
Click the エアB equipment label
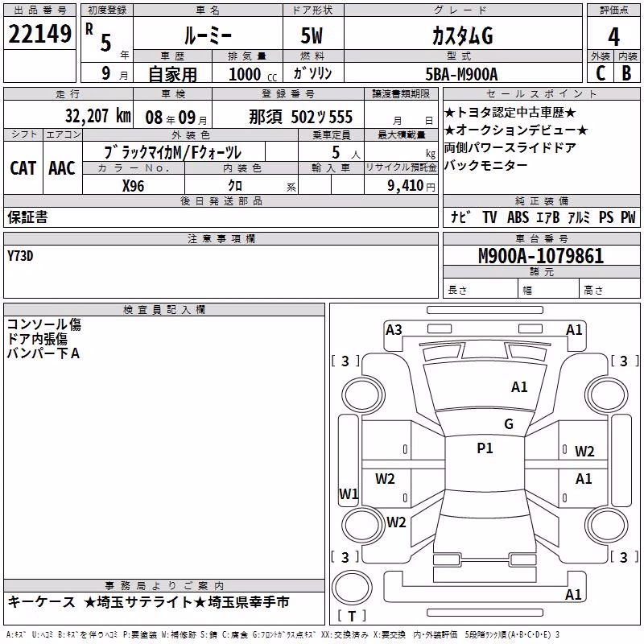[x=548, y=217]
